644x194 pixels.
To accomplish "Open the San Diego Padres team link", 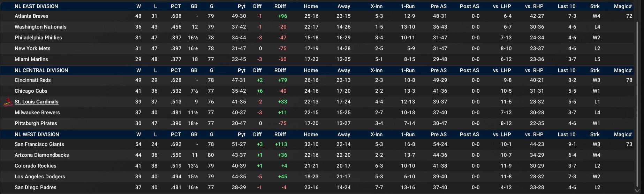I will pyautogui.click(x=36, y=187).
